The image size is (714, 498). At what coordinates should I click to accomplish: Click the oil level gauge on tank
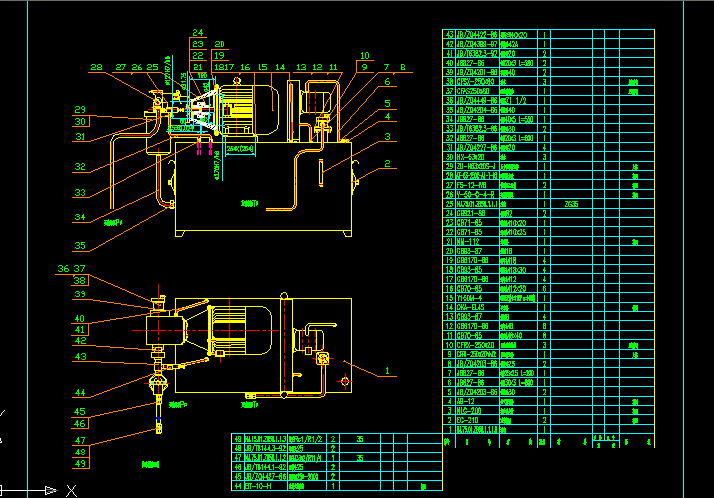click(x=322, y=170)
